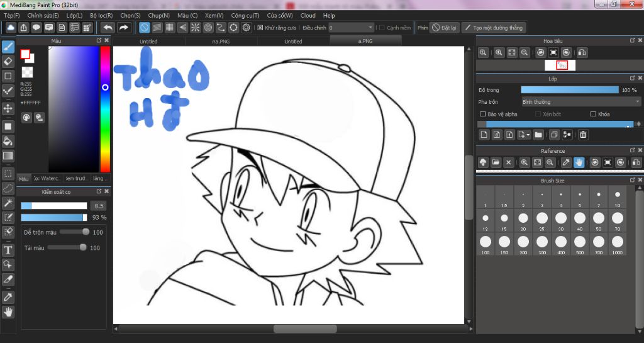The image size is (644, 343).
Task: Adjust the Độ trong opacity slider
Action: coord(570,89)
